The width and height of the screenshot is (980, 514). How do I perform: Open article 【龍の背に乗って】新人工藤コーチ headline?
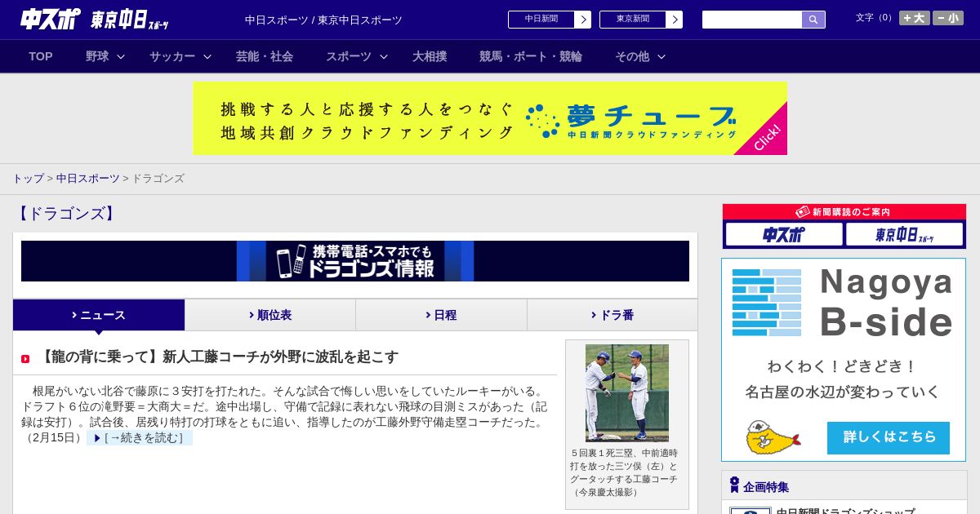218,357
